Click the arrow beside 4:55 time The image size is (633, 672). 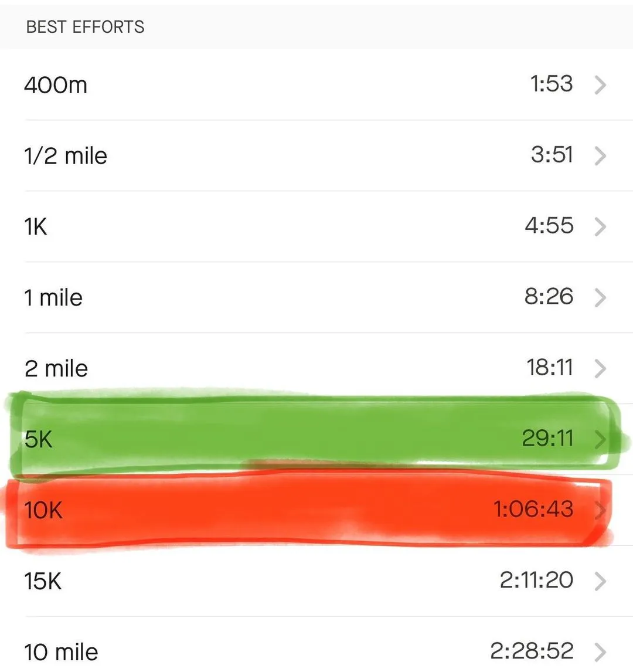pos(600,227)
